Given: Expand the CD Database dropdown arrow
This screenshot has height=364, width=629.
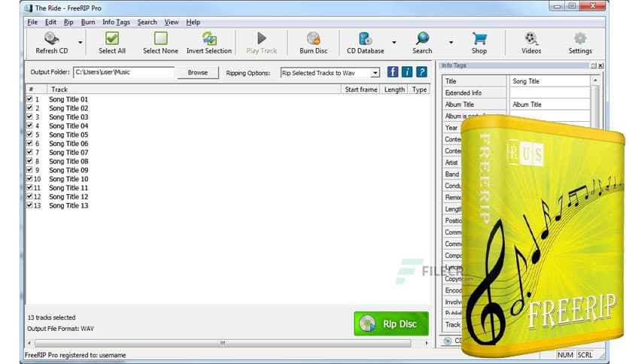Looking at the screenshot, I should point(394,42).
